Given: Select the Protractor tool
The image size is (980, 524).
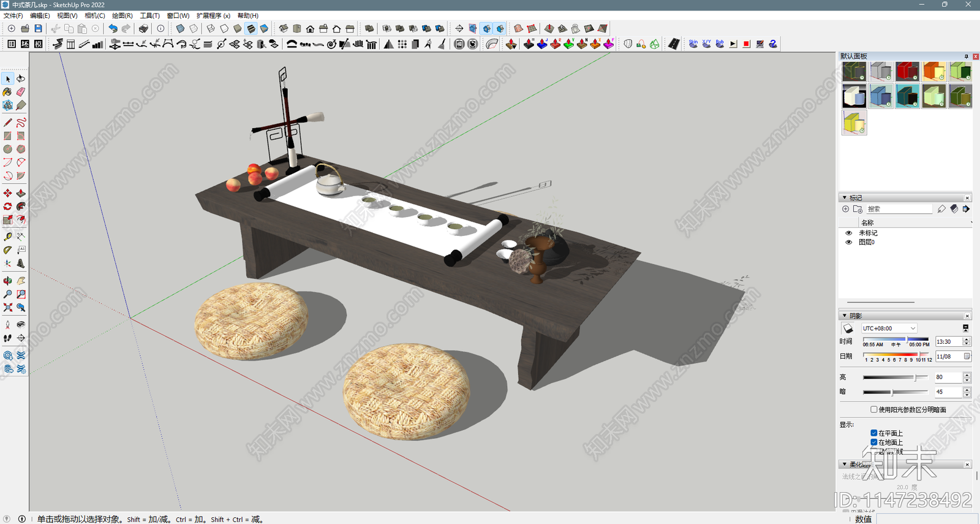Looking at the screenshot, I should [8, 249].
